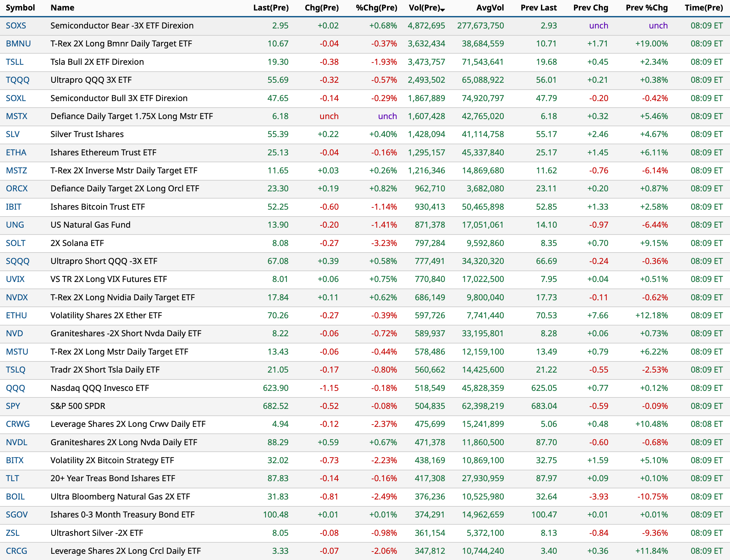Sort table by the Symbol column header
Image resolution: width=730 pixels, height=560 pixels.
pyautogui.click(x=20, y=8)
